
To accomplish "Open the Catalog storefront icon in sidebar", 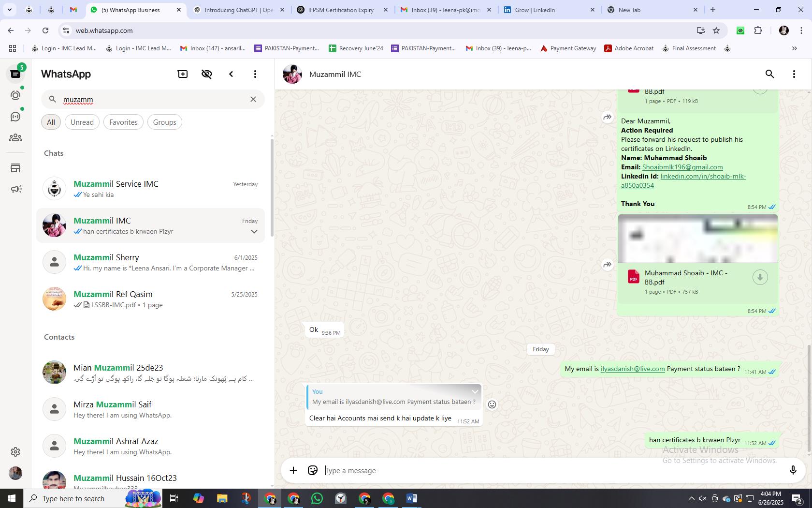I will 15,168.
